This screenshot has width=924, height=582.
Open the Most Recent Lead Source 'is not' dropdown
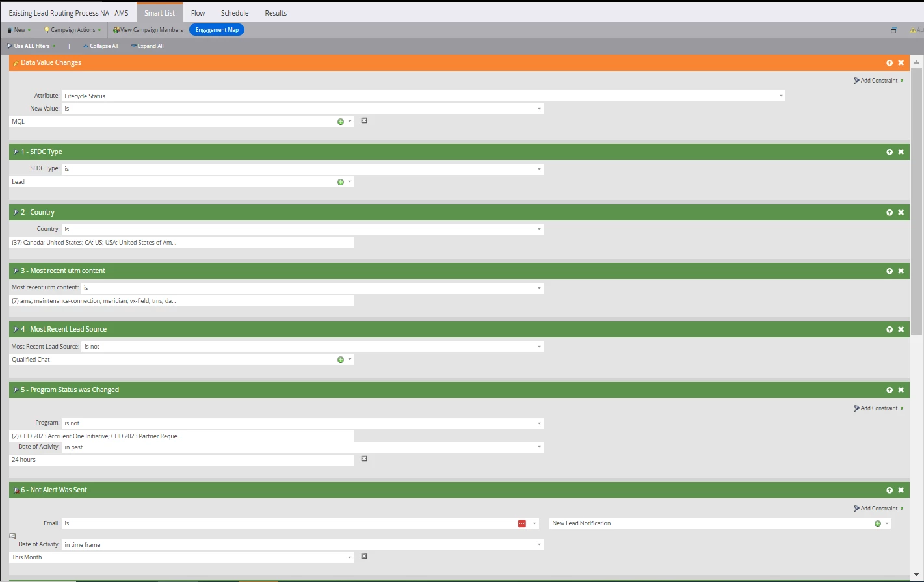[x=539, y=347]
